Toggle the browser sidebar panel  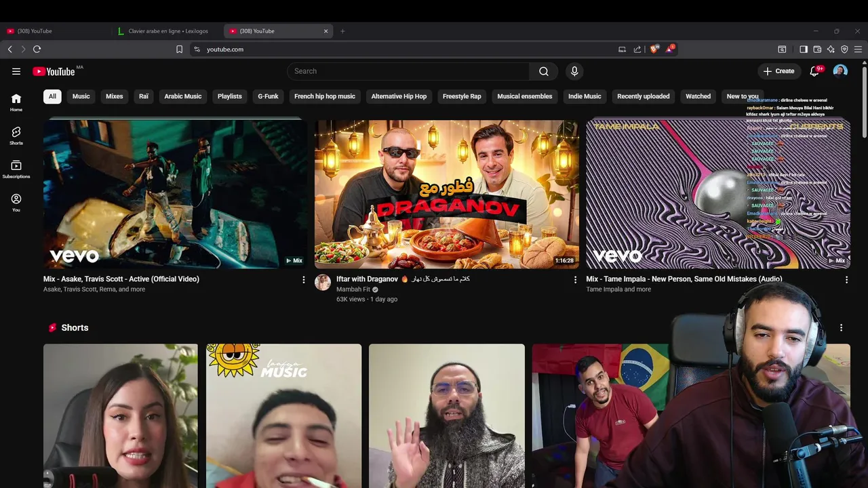[804, 49]
